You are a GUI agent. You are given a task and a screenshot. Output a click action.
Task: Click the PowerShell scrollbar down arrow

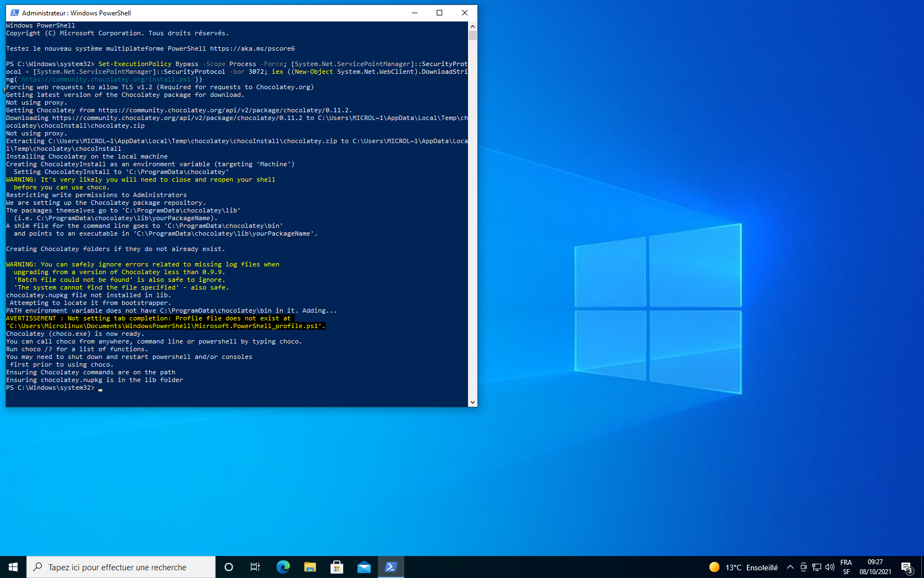click(x=472, y=402)
